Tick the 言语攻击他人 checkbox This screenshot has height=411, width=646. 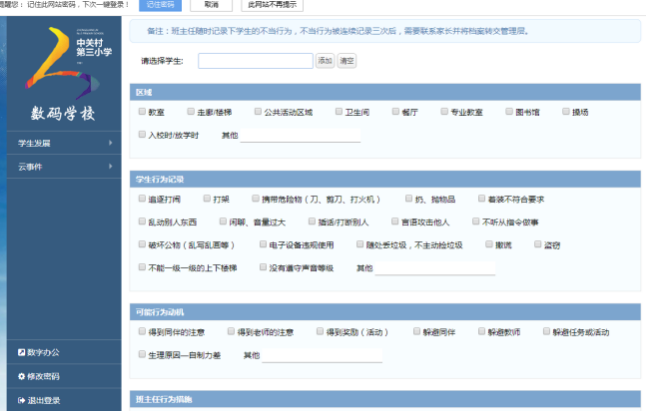pyautogui.click(x=395, y=221)
